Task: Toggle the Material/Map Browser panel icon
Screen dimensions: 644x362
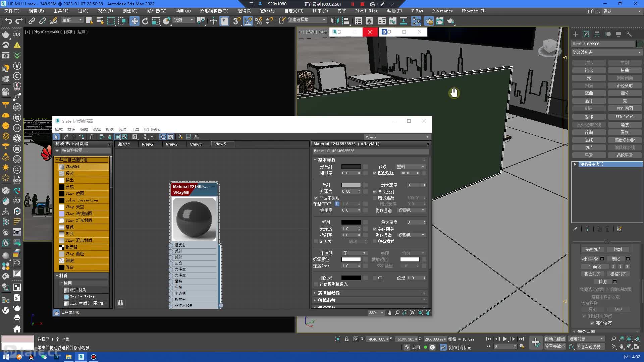Action: 163,137
